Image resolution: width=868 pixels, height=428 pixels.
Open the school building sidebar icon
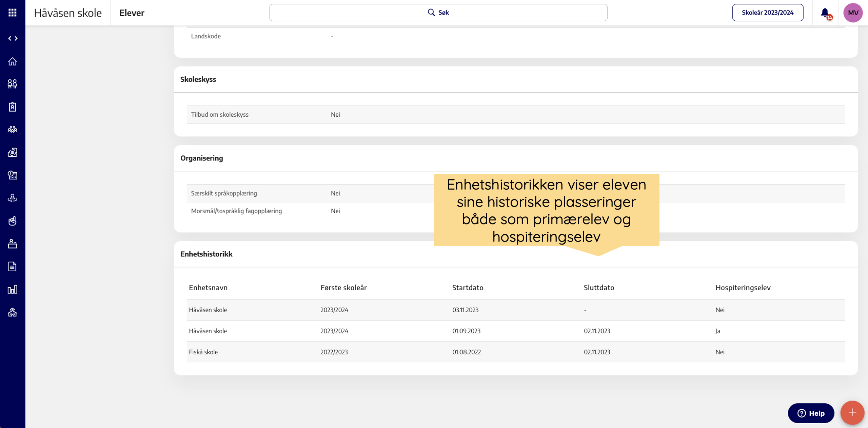(x=13, y=312)
